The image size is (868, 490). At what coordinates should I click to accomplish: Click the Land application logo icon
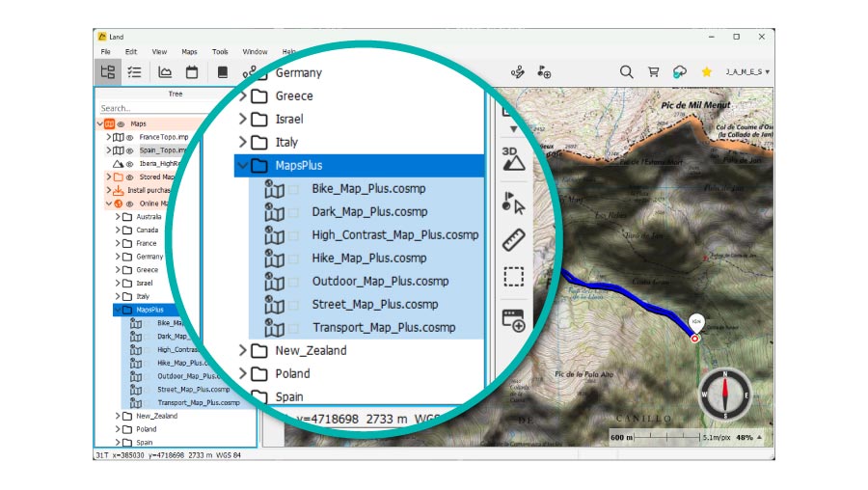tap(102, 37)
